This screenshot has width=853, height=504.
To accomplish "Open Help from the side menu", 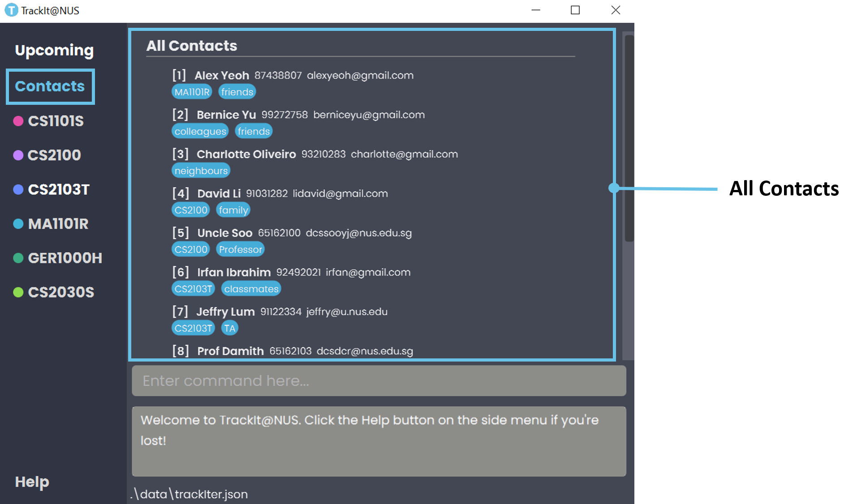I will [x=32, y=482].
